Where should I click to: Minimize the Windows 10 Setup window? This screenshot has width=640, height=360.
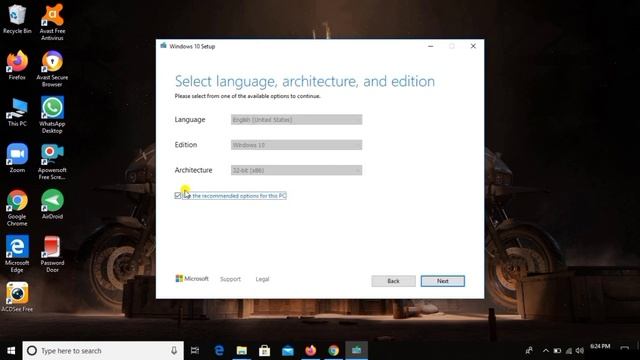pos(431,46)
